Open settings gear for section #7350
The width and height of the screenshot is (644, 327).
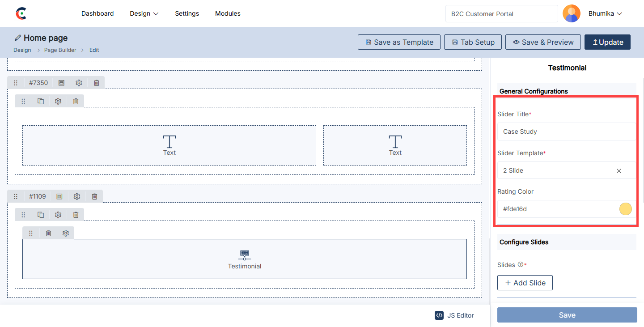click(79, 83)
